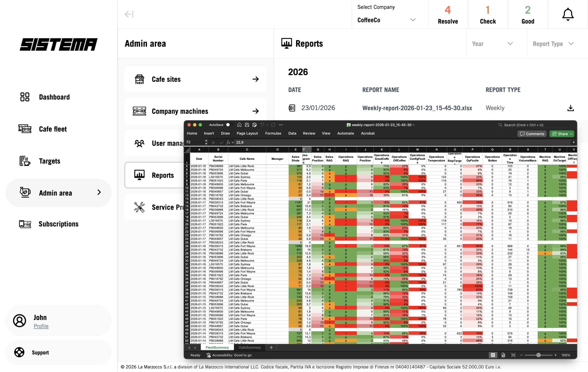Switch to Page Layout view in status bar
Viewport: 588px width, 372px height.
pos(503,355)
